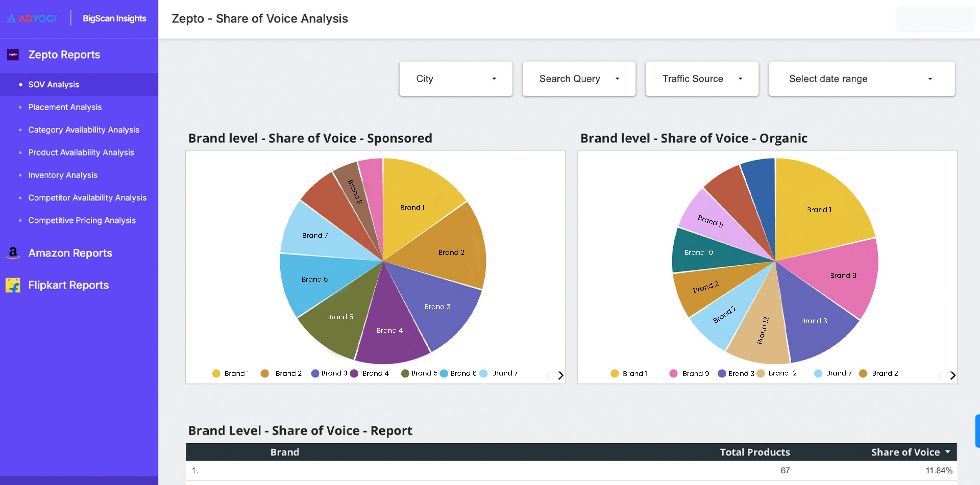Select Product Availability Analysis

click(81, 152)
